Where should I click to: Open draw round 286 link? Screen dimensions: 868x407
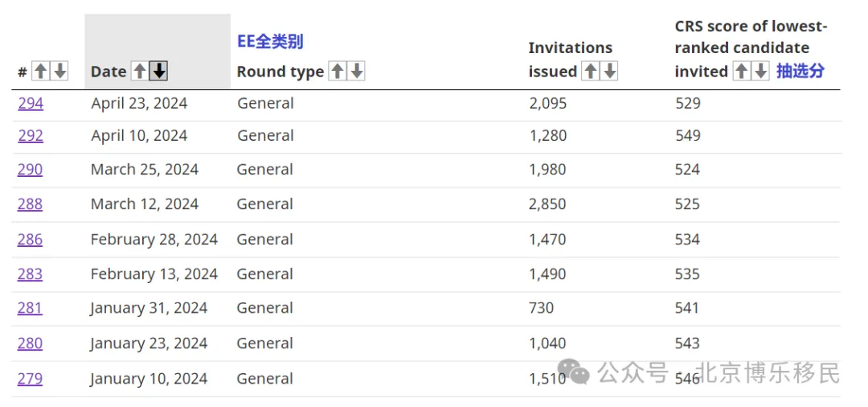click(30, 240)
